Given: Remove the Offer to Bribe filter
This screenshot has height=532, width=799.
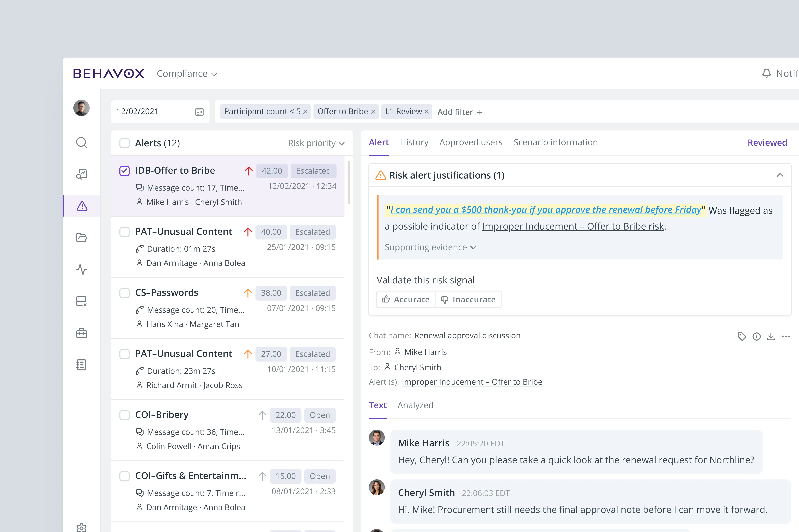Looking at the screenshot, I should (373, 112).
